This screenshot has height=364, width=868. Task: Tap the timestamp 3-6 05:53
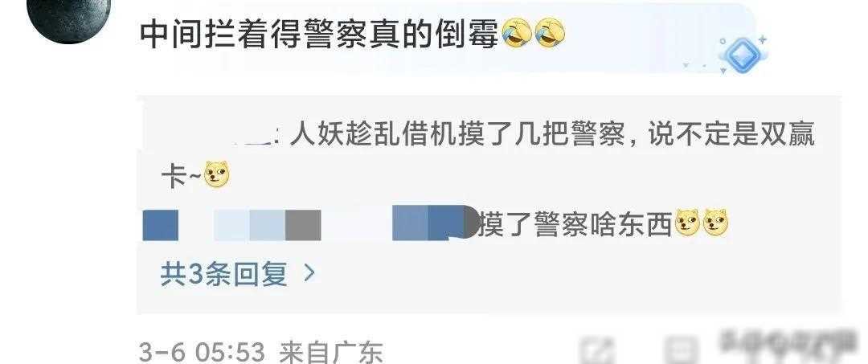(202, 352)
